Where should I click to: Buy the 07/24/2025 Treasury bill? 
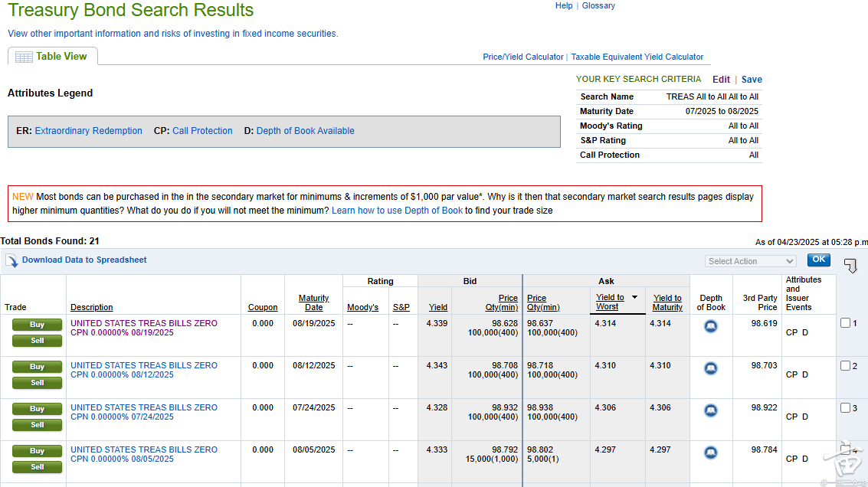pos(37,409)
